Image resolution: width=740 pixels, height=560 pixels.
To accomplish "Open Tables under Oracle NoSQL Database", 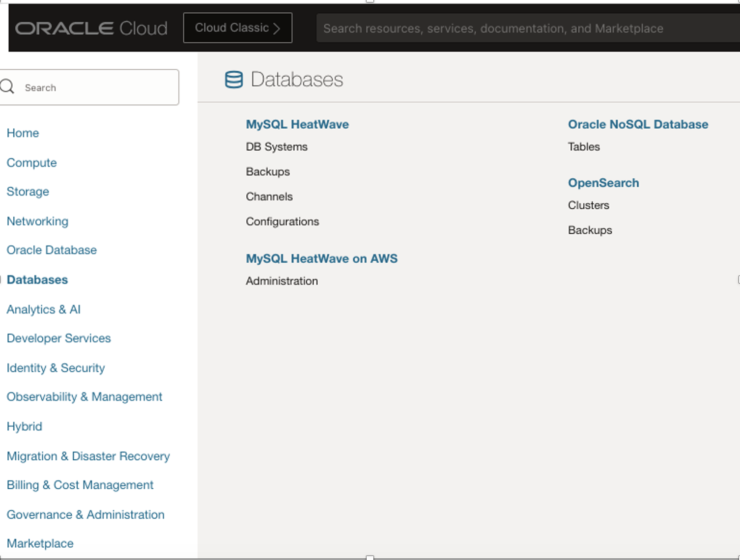I will pos(584,147).
